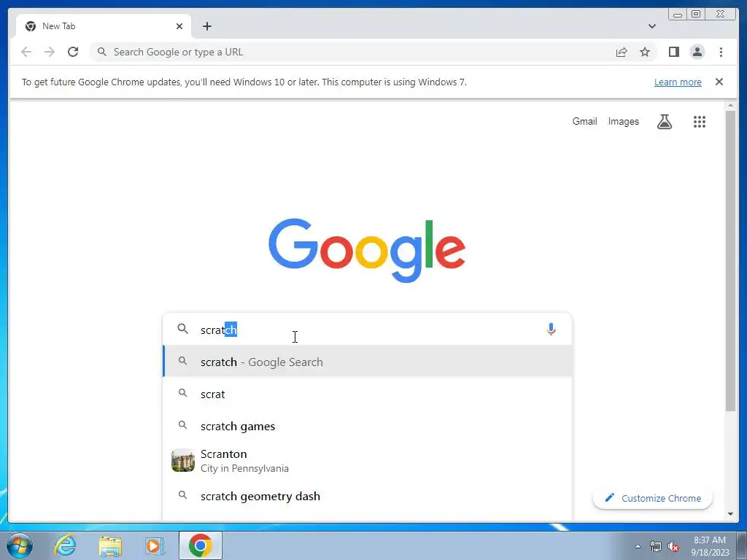Start voice search with microphone icon
The height and width of the screenshot is (560, 747).
pos(551,329)
